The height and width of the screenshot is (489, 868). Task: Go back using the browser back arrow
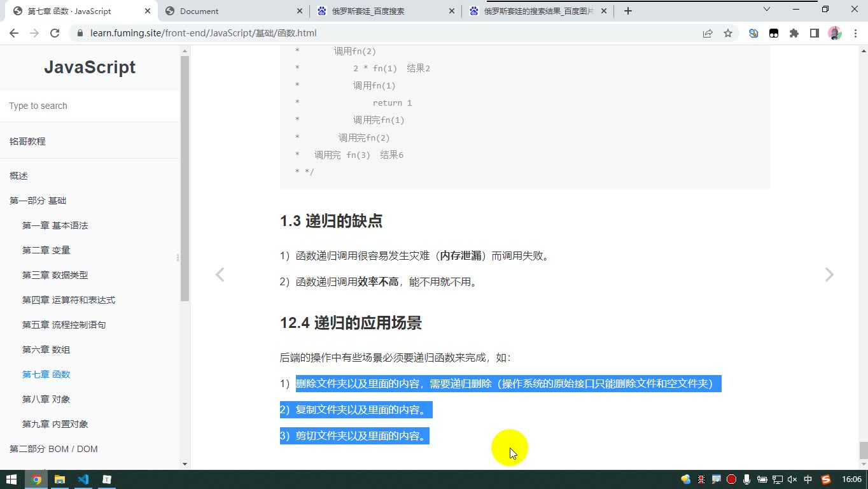coord(13,33)
